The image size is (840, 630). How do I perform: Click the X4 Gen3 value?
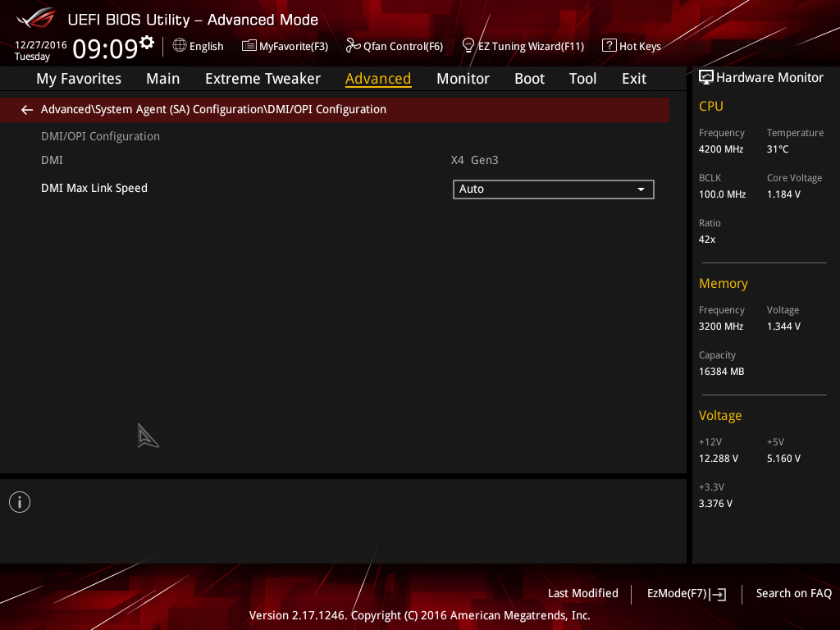click(475, 160)
